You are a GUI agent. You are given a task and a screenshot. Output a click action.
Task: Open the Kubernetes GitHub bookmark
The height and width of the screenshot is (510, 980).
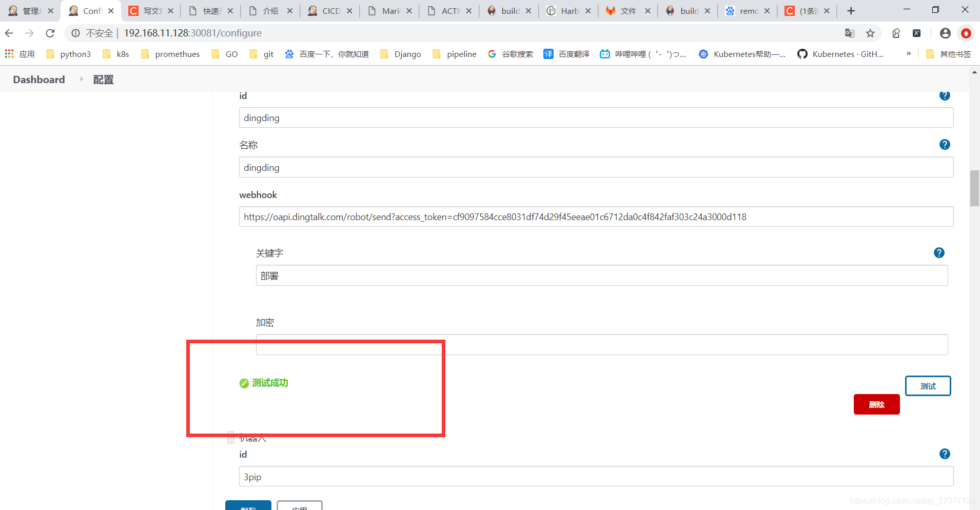click(840, 54)
